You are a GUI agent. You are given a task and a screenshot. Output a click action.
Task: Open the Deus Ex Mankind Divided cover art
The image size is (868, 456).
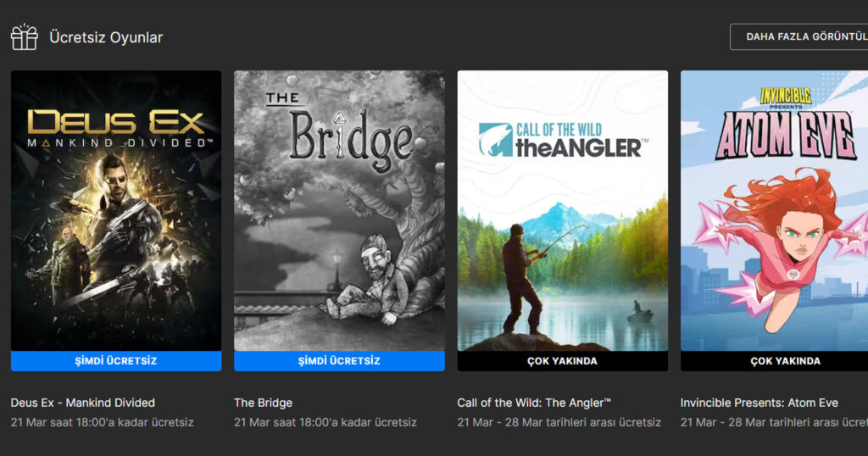(x=116, y=210)
